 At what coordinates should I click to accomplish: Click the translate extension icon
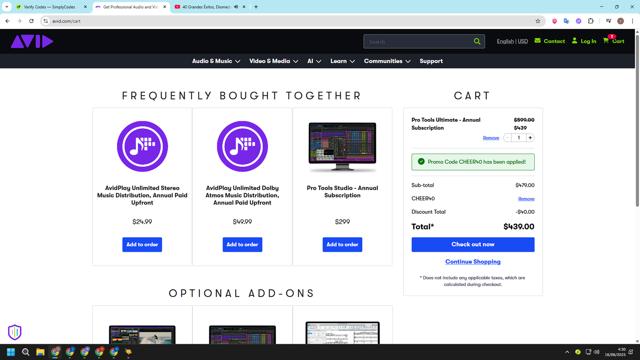click(x=566, y=21)
